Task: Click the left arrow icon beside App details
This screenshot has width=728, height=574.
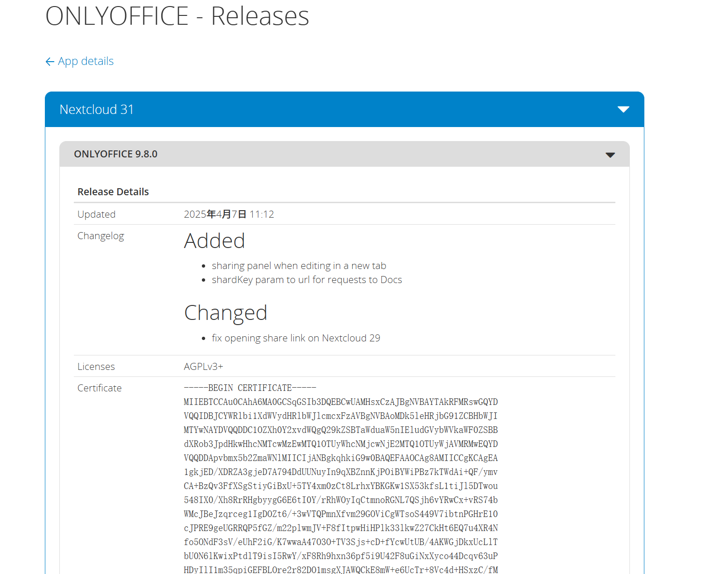Action: (x=50, y=62)
